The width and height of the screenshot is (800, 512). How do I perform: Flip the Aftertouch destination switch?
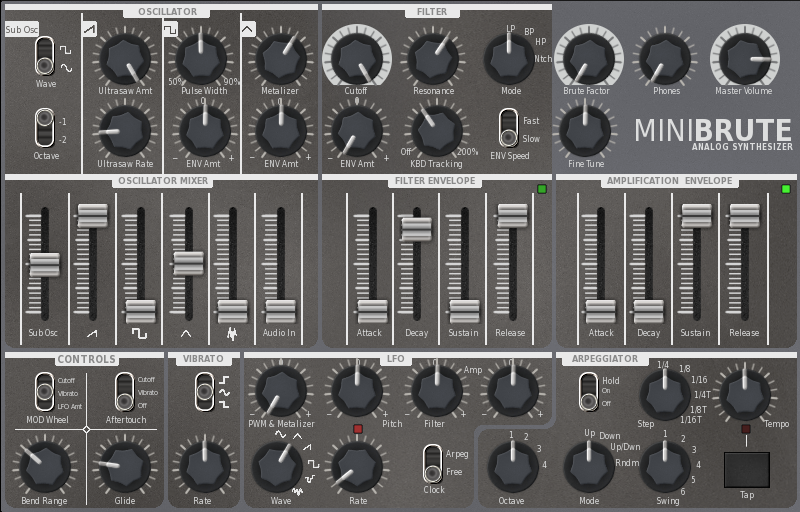124,392
